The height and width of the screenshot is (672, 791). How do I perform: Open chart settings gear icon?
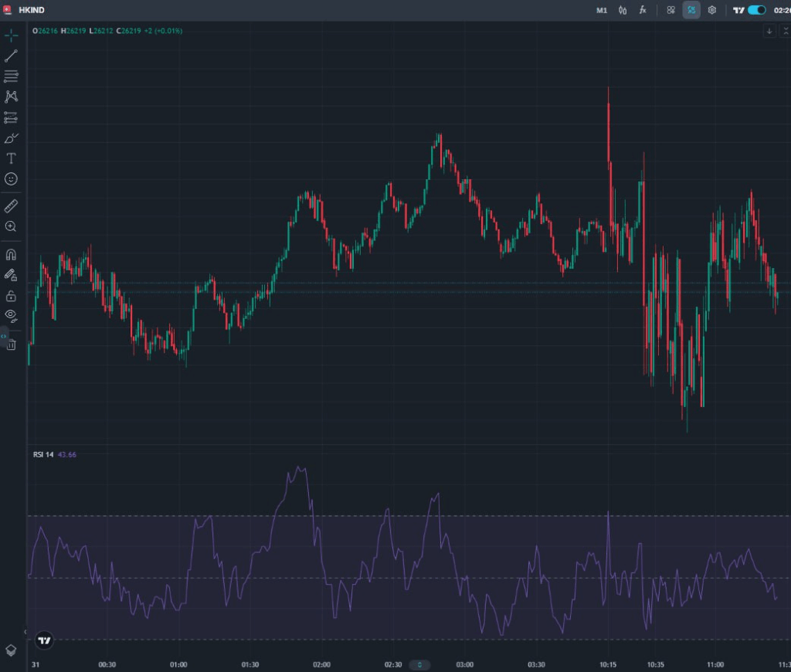711,10
